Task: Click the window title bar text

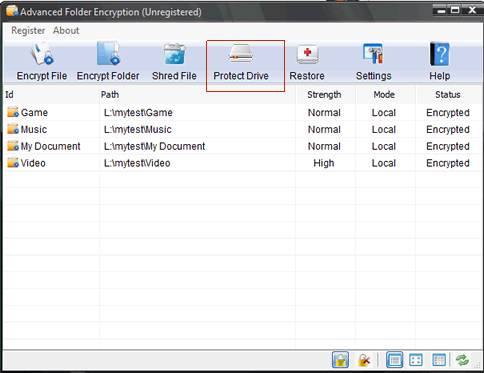Action: [x=111, y=12]
